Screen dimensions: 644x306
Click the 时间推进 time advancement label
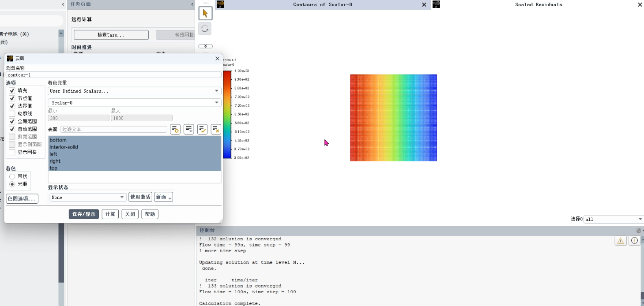tap(82, 47)
